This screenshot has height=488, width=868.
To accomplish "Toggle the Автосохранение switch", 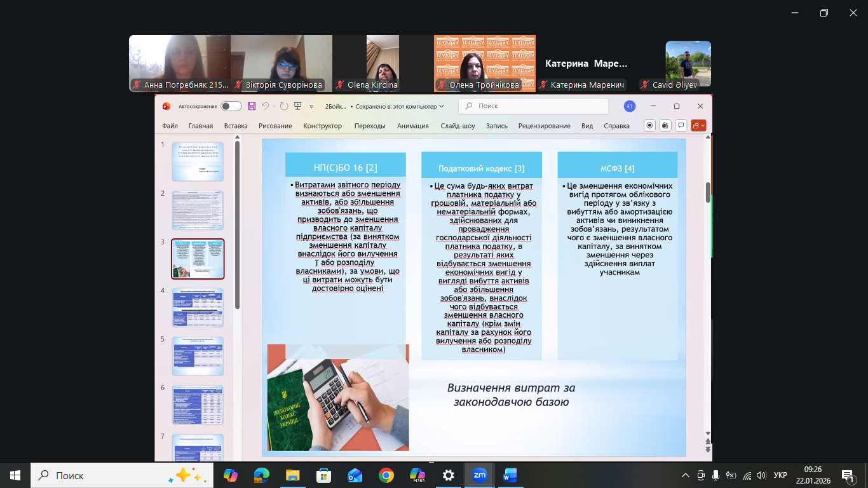I will click(231, 106).
